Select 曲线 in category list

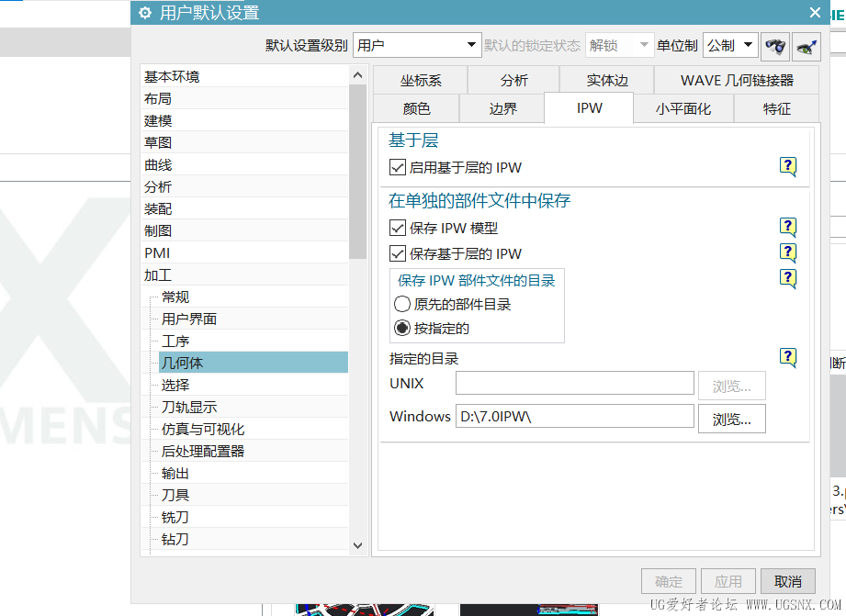tap(245, 164)
